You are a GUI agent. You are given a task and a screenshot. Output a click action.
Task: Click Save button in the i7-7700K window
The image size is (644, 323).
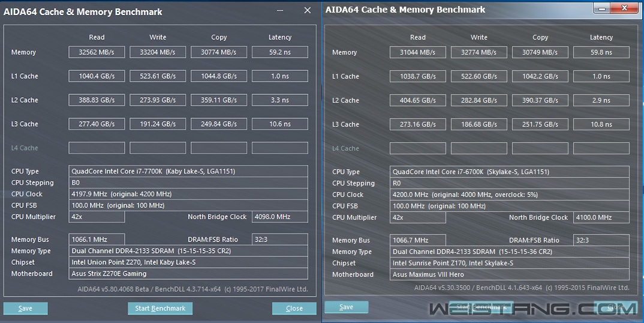click(25, 308)
